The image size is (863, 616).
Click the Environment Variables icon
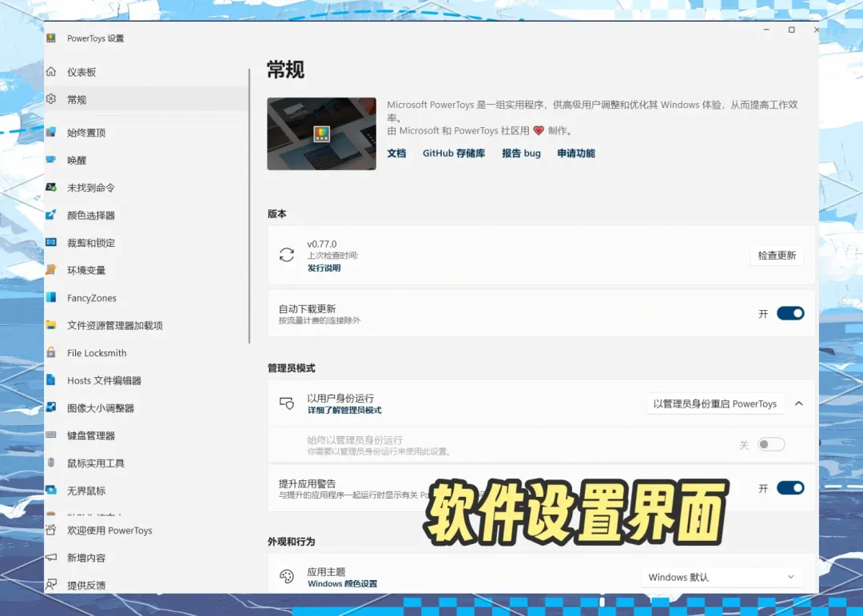tap(51, 270)
